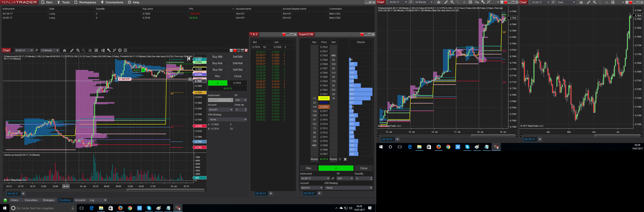Zoom in on the 60 Minute chart
Viewport: 644px width, 212px height.
pyautogui.click(x=452, y=2)
